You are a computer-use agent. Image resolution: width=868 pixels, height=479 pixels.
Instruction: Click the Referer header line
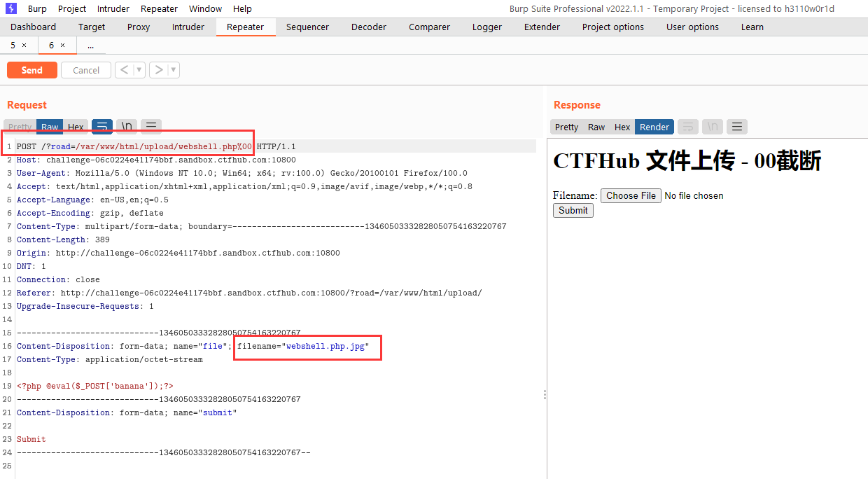point(249,293)
